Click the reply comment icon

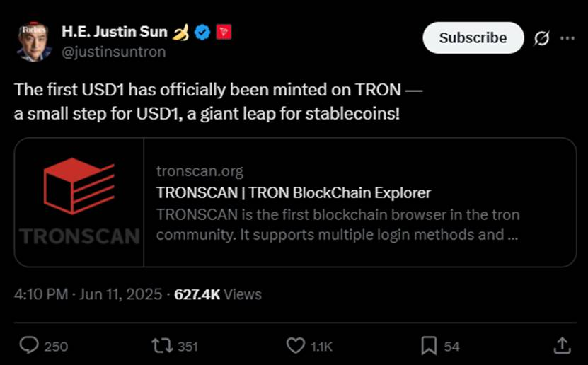tap(29, 345)
